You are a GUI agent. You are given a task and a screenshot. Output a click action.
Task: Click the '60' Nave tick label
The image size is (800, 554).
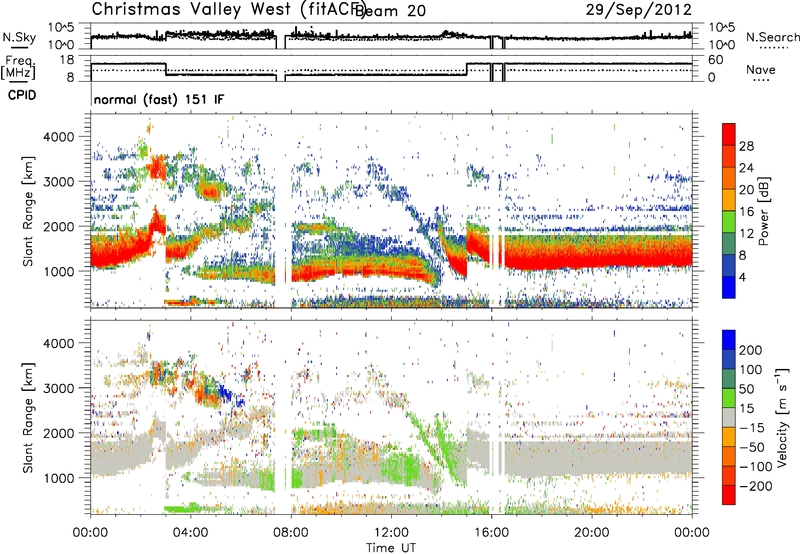(715, 60)
